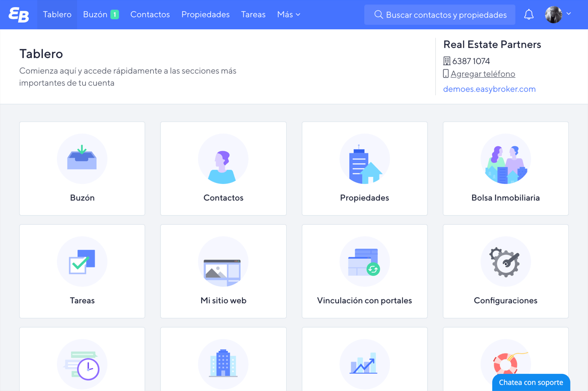This screenshot has height=391, width=588.
Task: Click the clock with chat bubbles icon
Action: 82,364
